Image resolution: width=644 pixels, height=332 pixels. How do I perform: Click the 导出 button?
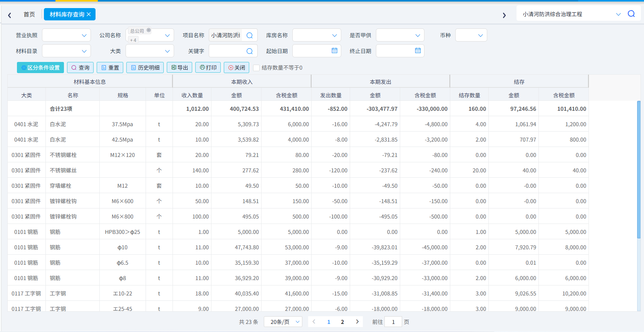pos(179,68)
